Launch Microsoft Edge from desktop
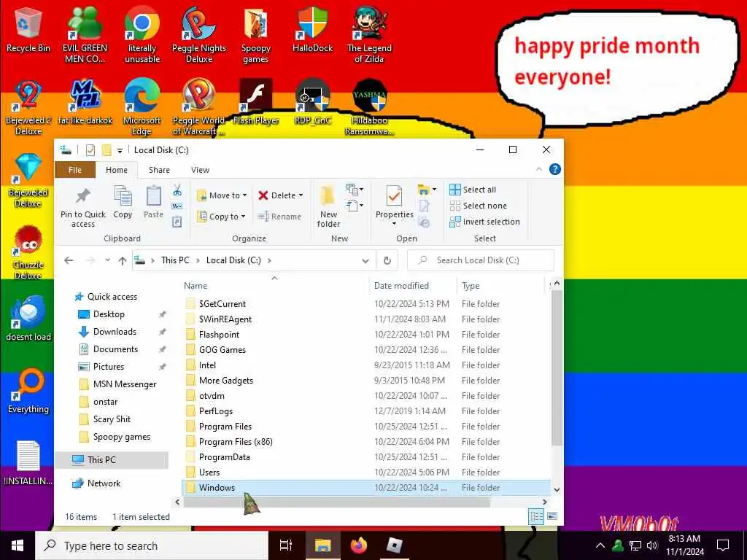Viewport: 747px width, 560px height. [x=142, y=108]
